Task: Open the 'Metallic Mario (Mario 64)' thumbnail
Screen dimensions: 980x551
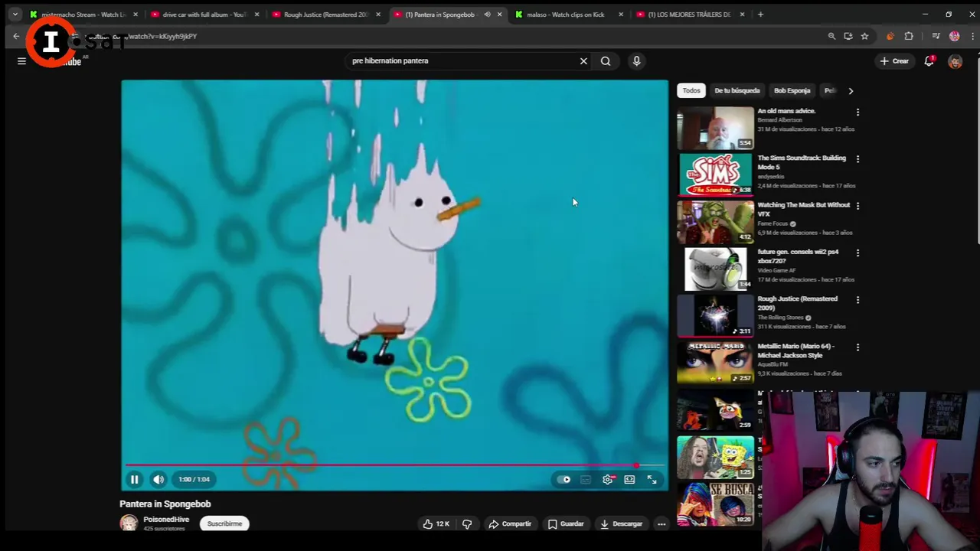Action: click(x=715, y=363)
